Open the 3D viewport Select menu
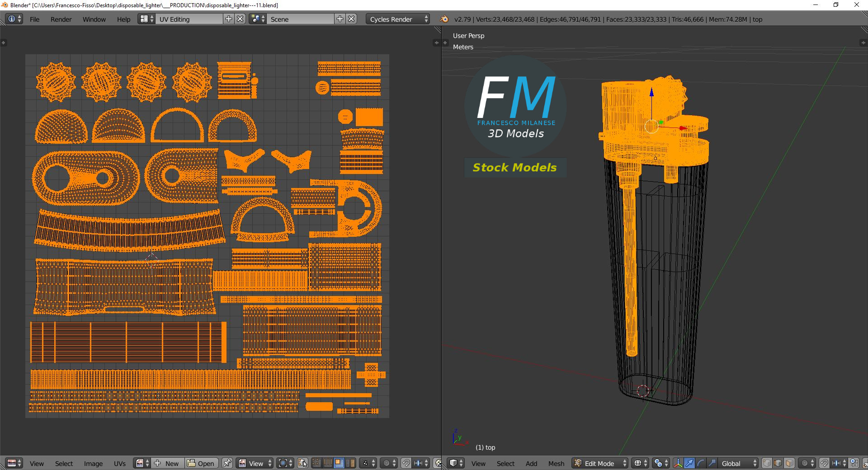 (x=505, y=464)
